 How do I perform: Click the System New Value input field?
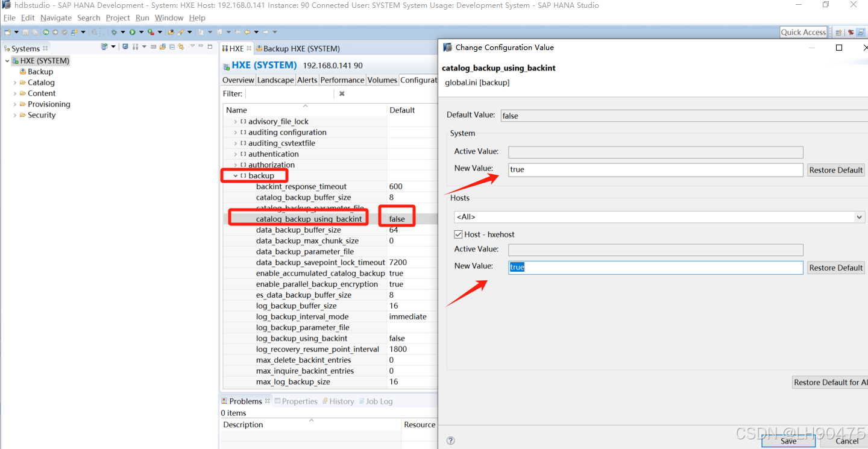(x=655, y=169)
